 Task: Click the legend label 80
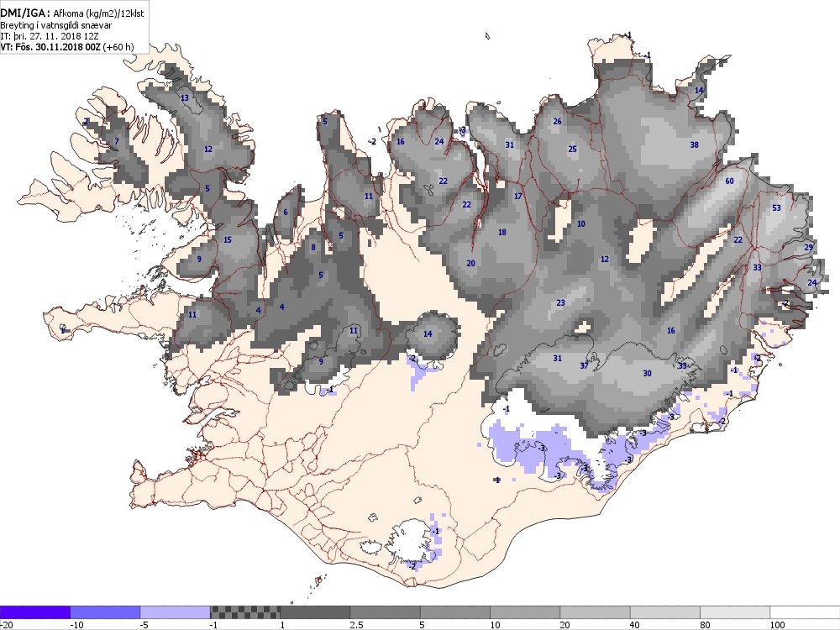[x=705, y=625]
